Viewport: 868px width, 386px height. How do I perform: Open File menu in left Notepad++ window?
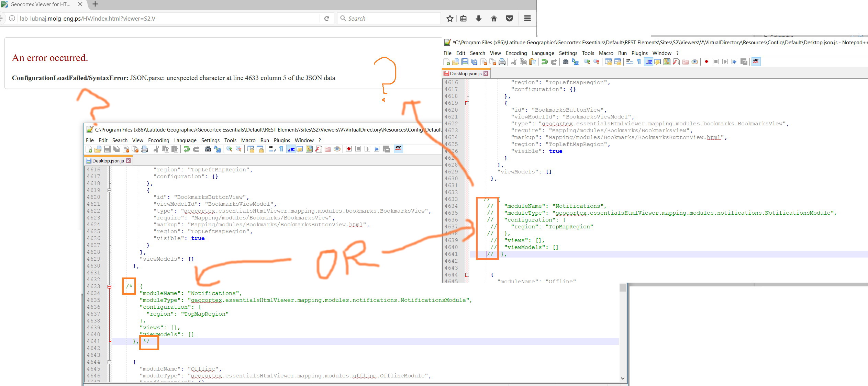[90, 140]
